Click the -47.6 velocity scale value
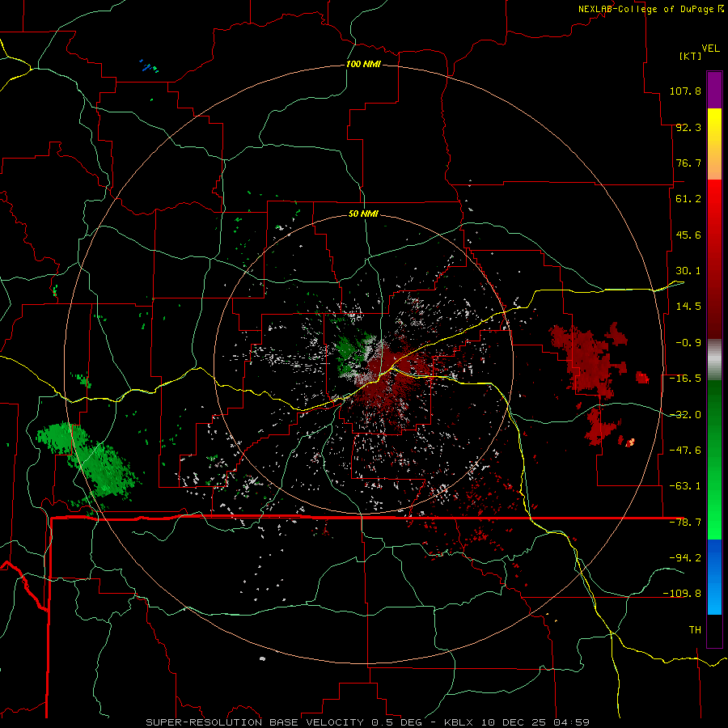728x728 pixels. [685, 451]
